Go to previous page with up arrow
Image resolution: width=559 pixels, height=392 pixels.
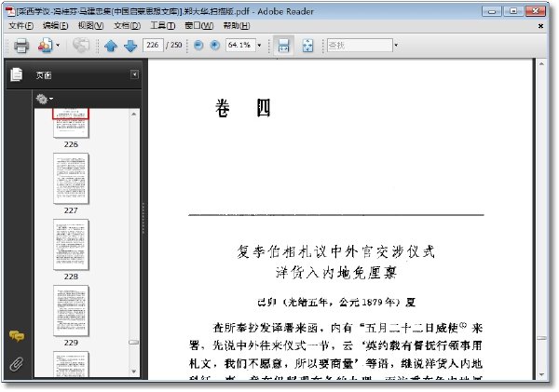click(x=111, y=46)
